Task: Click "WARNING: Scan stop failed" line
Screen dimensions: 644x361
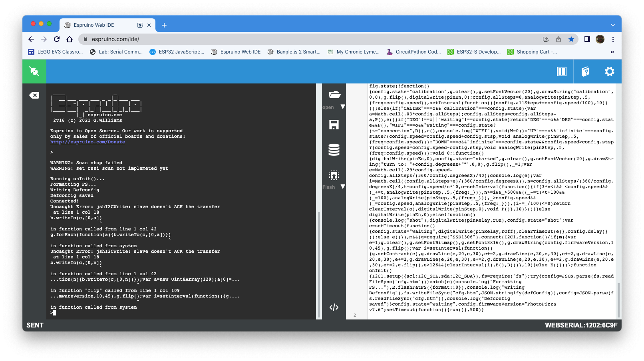Action: (86, 163)
